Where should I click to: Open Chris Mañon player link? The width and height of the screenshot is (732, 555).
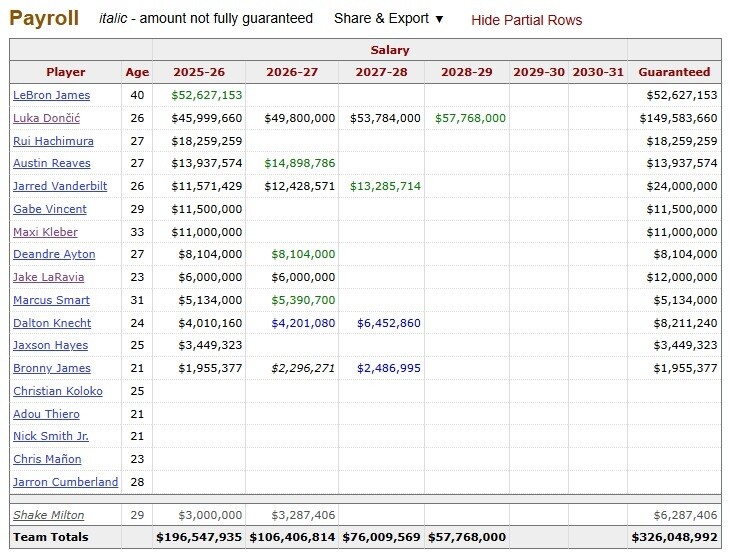tap(47, 459)
